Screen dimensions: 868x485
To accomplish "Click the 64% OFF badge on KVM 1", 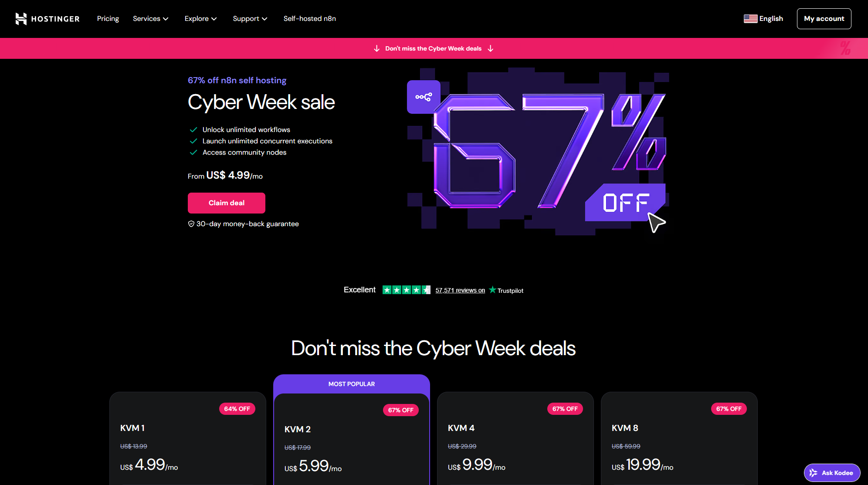I will pos(237,409).
